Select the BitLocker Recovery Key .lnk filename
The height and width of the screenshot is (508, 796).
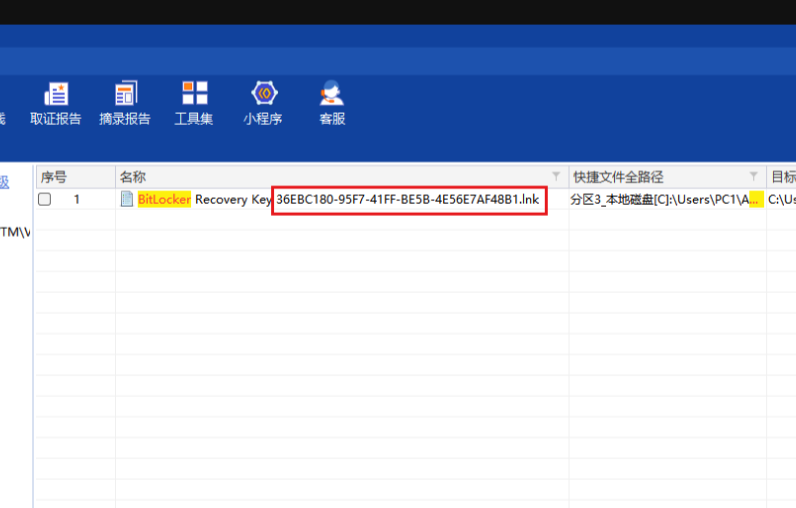(x=408, y=200)
